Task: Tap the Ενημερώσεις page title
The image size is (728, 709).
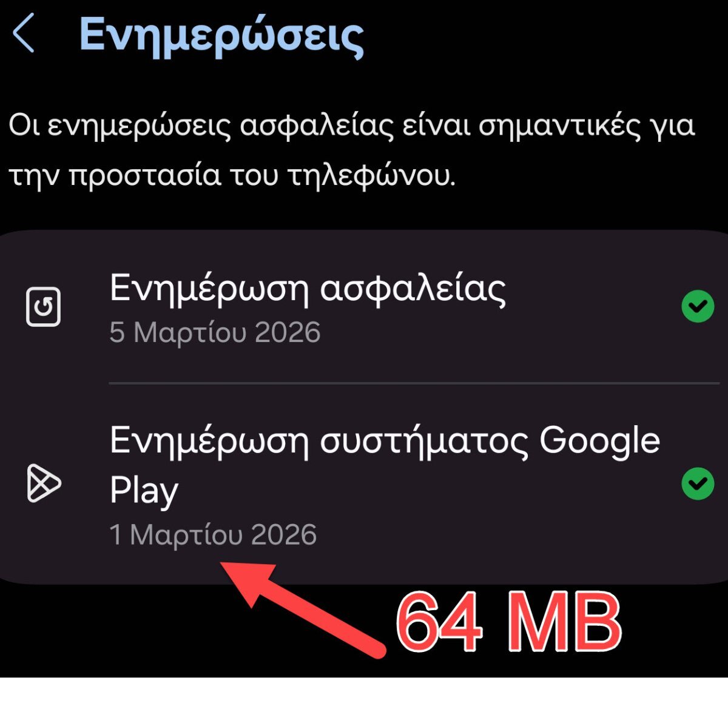Action: 221,36
